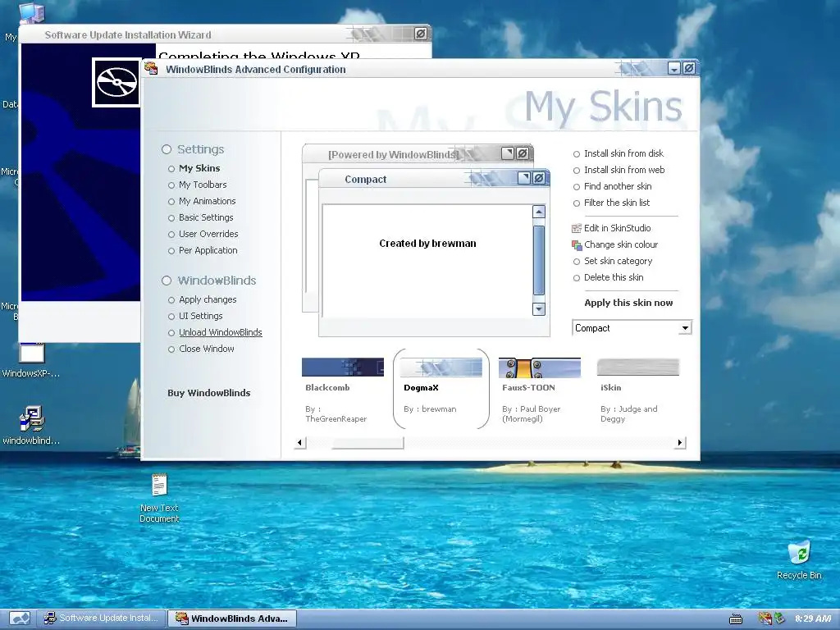
Task: Click Edit in SkinStudio text
Action: pyautogui.click(x=617, y=228)
